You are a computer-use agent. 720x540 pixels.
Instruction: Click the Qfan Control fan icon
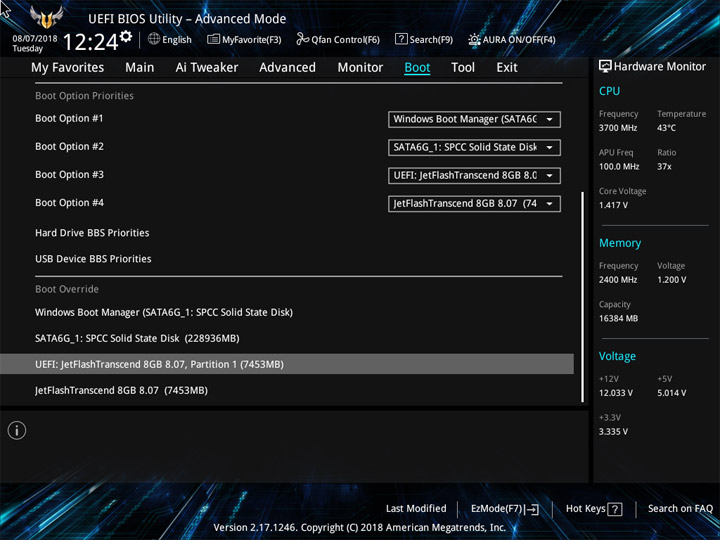point(302,39)
